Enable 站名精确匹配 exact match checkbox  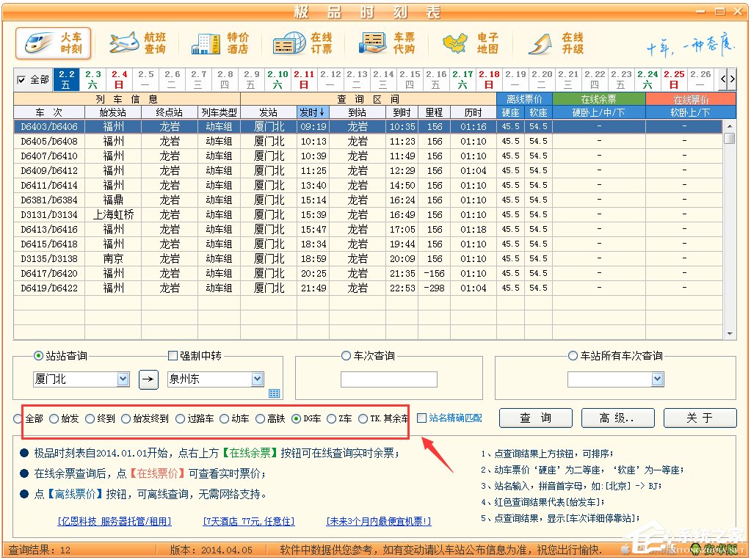pos(421,418)
